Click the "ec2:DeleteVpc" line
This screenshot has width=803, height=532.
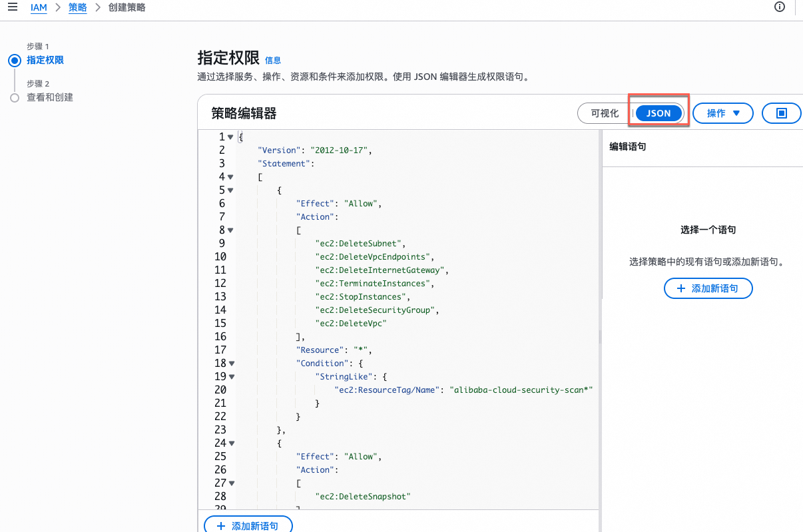(351, 323)
